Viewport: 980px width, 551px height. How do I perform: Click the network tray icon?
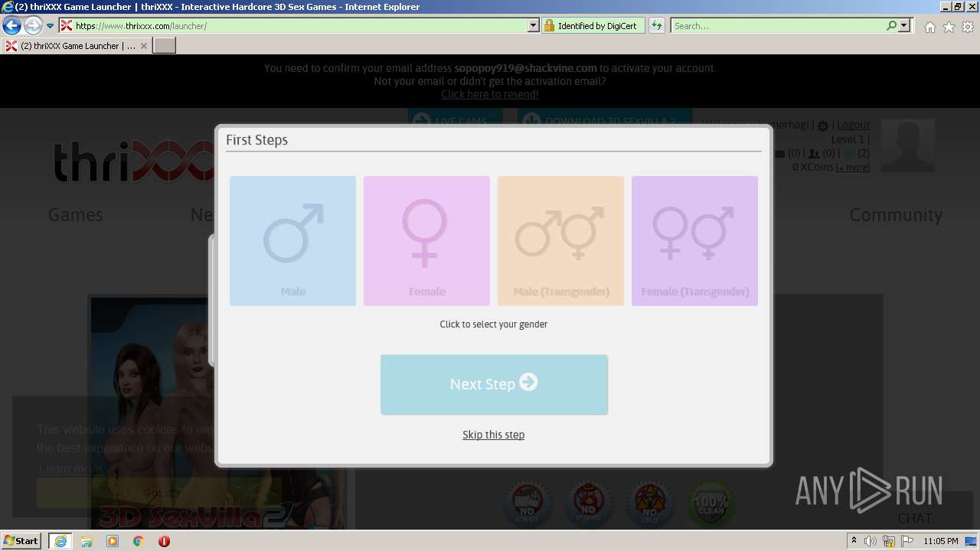(889, 541)
